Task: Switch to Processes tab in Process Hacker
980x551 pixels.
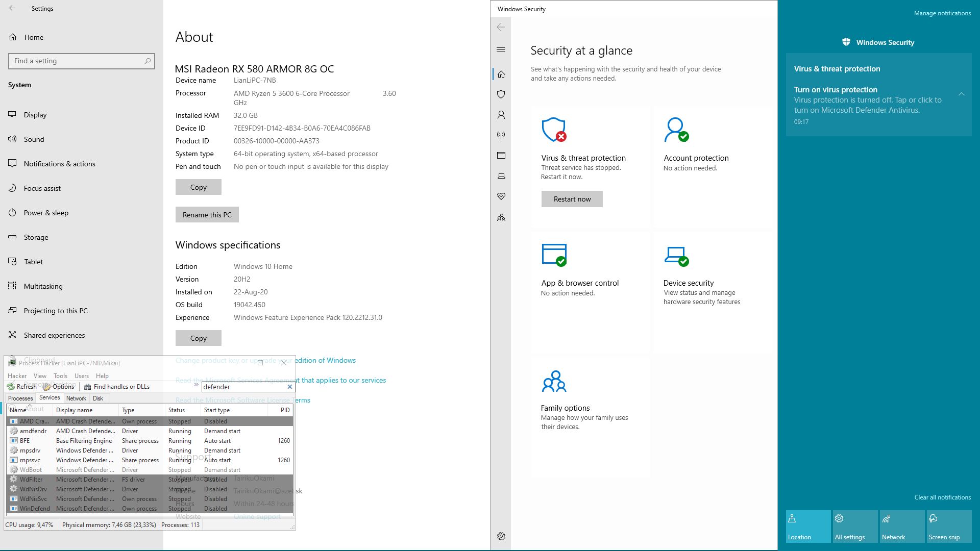Action: coord(20,398)
